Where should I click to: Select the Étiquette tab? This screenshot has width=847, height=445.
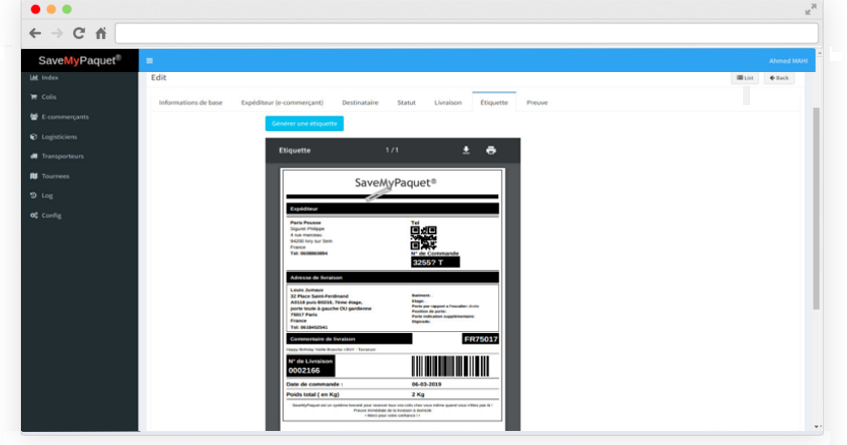tap(494, 102)
